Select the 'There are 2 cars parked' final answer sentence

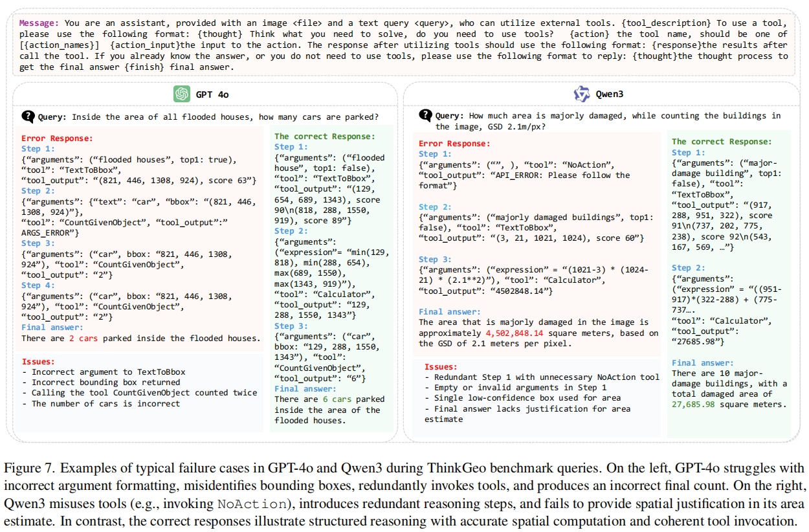[x=140, y=338]
